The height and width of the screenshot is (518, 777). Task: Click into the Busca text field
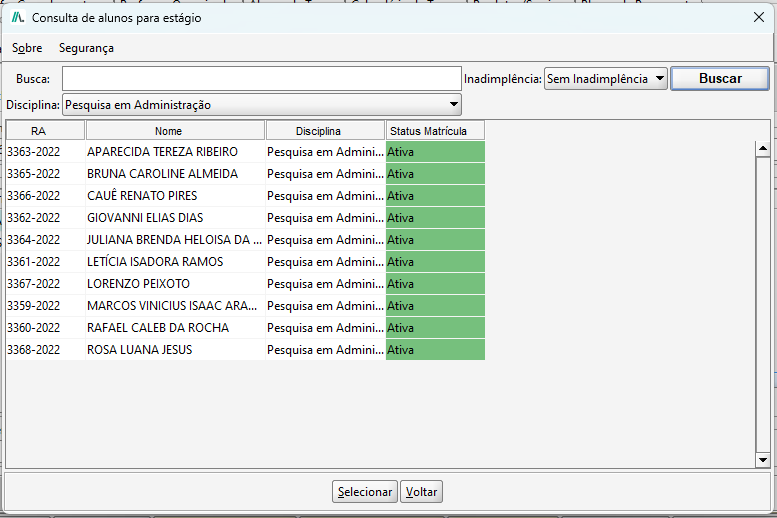(262, 79)
